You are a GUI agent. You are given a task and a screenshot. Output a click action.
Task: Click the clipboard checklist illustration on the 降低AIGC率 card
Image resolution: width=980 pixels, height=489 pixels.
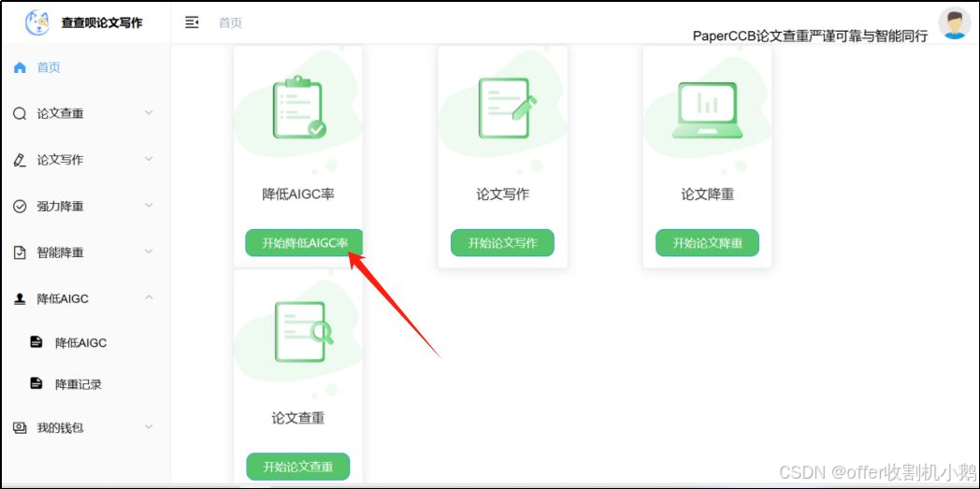298,108
